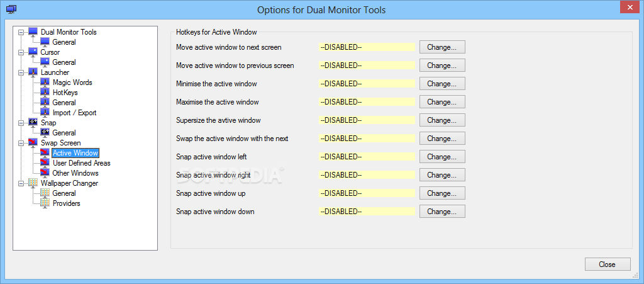Viewport: 644px width, 284px height.
Task: Click the Launcher node icon
Action: [x=33, y=72]
